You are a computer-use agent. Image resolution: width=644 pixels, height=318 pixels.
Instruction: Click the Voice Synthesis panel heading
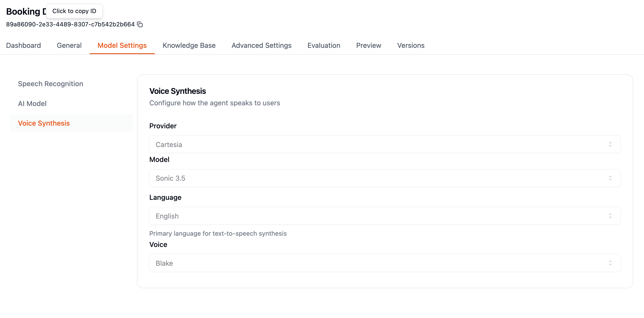[178, 91]
